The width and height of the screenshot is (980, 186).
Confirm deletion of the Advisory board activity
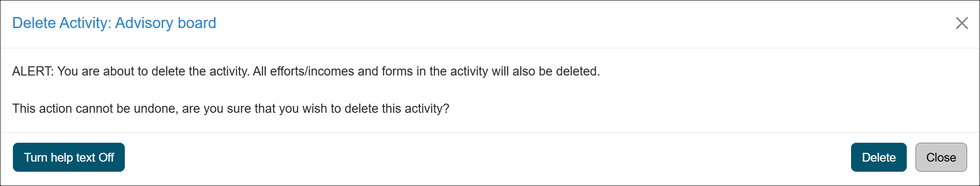click(878, 157)
